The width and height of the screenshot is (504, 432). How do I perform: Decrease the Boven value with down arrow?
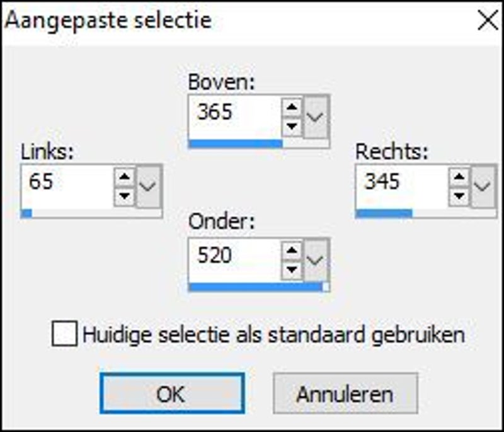[292, 125]
